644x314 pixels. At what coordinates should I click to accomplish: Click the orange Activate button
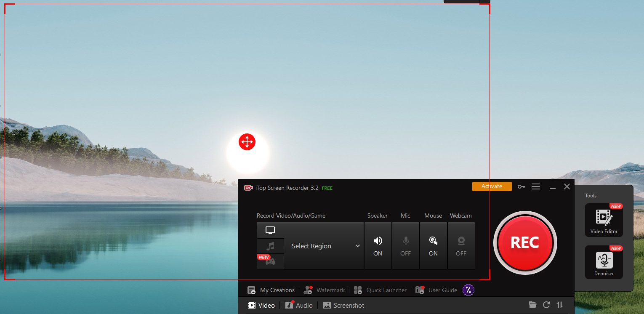(x=492, y=186)
